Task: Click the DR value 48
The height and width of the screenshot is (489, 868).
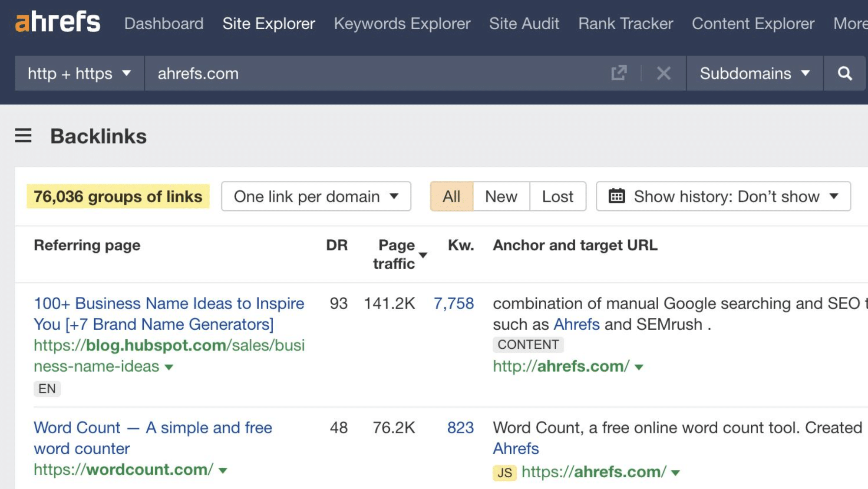Action: [339, 428]
